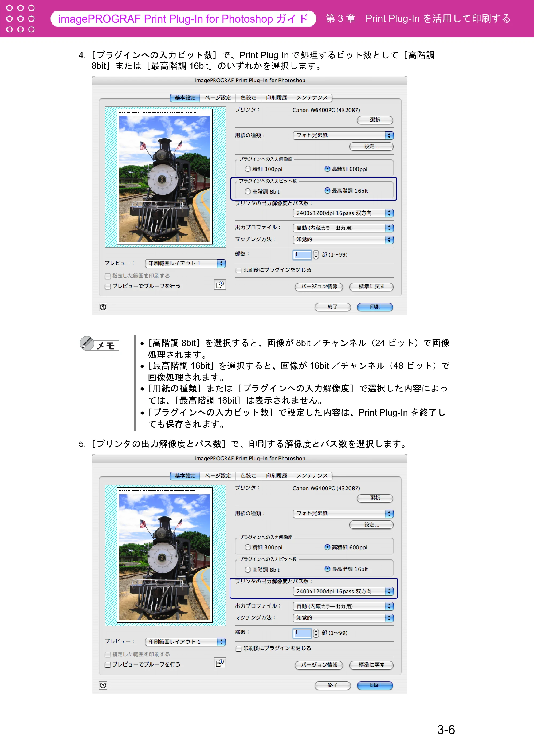
Task: Click copies stepper arrows in lower dialog
Action: [316, 633]
